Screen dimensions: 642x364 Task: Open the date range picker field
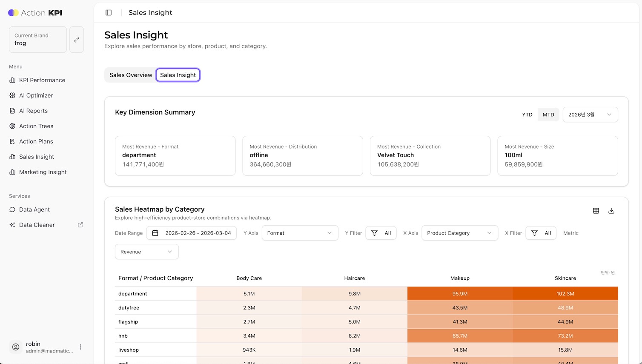tap(192, 233)
